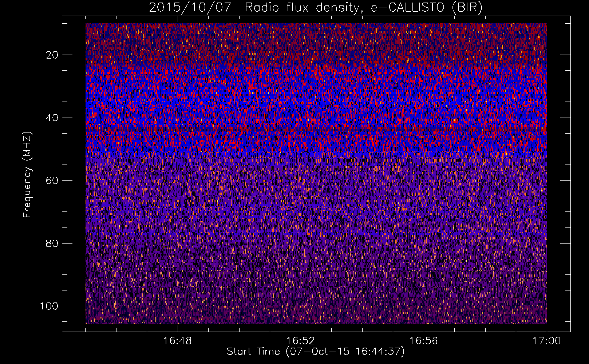Click the 17:00 time tick label
Viewport: 589px width, 364px height.
(547, 341)
